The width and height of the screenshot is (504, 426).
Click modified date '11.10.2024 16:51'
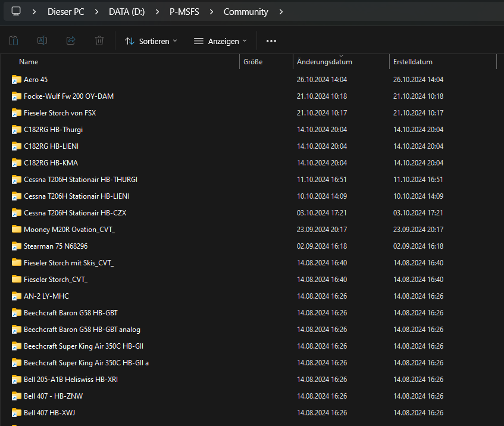[x=322, y=180]
